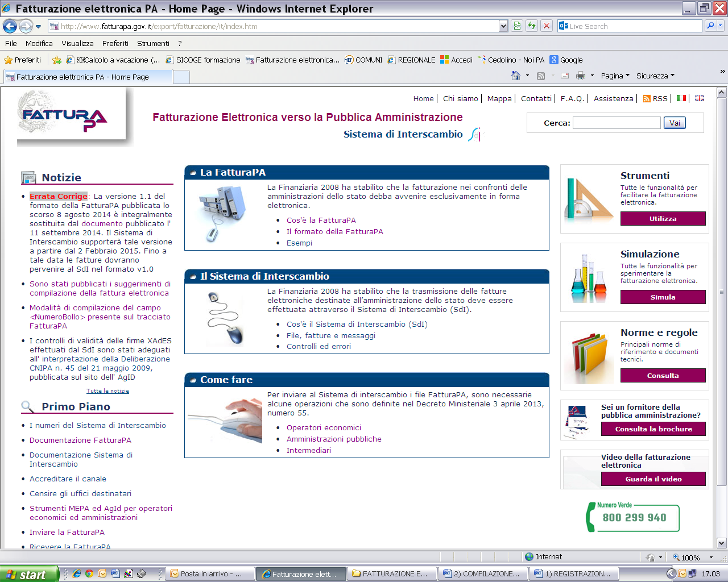Open the Visualizza menu

point(77,43)
